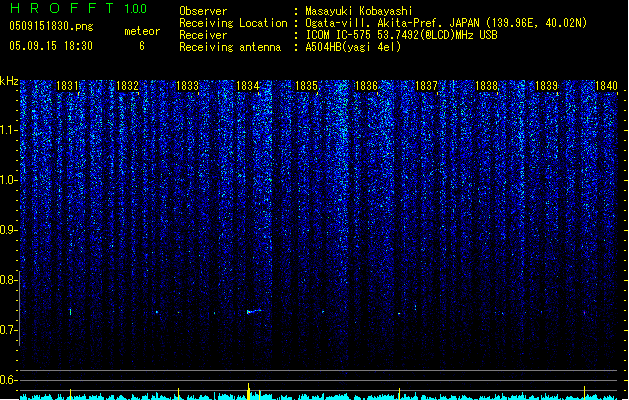Viewport: 629px width, 400px height.
Task: Click the 1831 time marker
Action: tap(67, 86)
